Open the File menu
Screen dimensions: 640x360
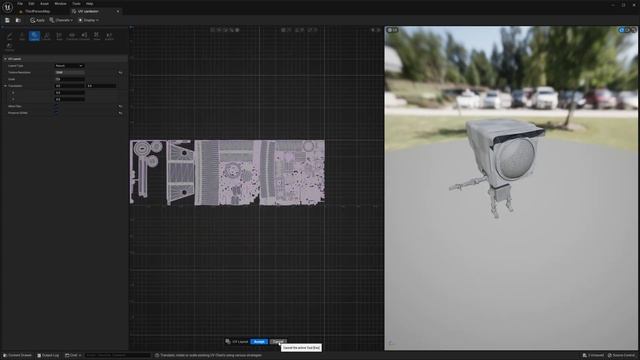tap(20, 4)
